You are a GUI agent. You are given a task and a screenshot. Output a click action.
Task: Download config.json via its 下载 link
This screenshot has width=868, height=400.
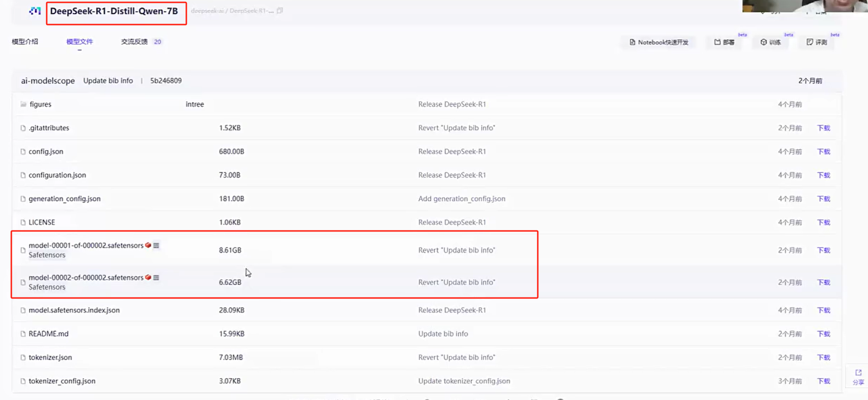824,152
